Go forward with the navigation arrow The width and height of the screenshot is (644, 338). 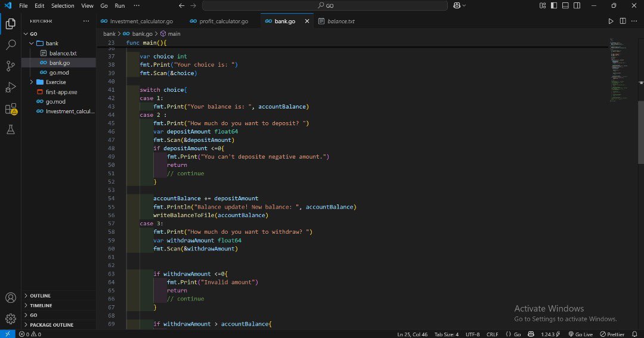pyautogui.click(x=193, y=6)
